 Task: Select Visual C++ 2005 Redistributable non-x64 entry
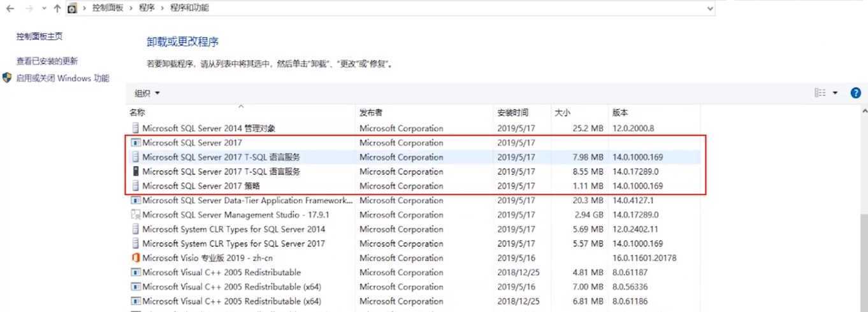221,273
